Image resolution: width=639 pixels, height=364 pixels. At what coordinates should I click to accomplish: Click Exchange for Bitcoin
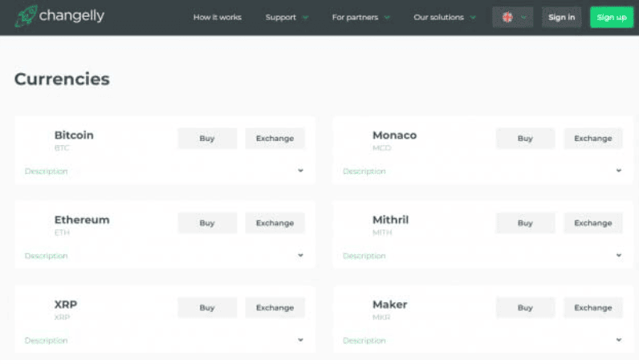tap(275, 139)
